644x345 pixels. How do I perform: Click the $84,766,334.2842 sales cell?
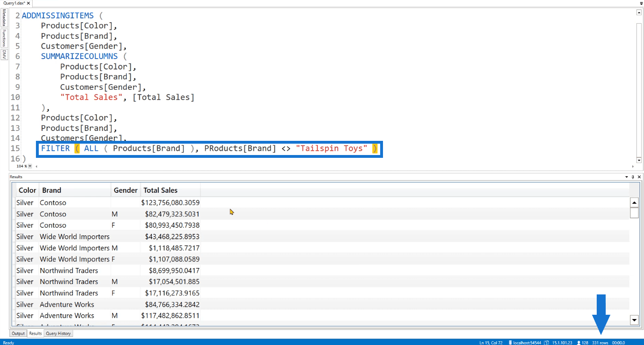(170, 304)
